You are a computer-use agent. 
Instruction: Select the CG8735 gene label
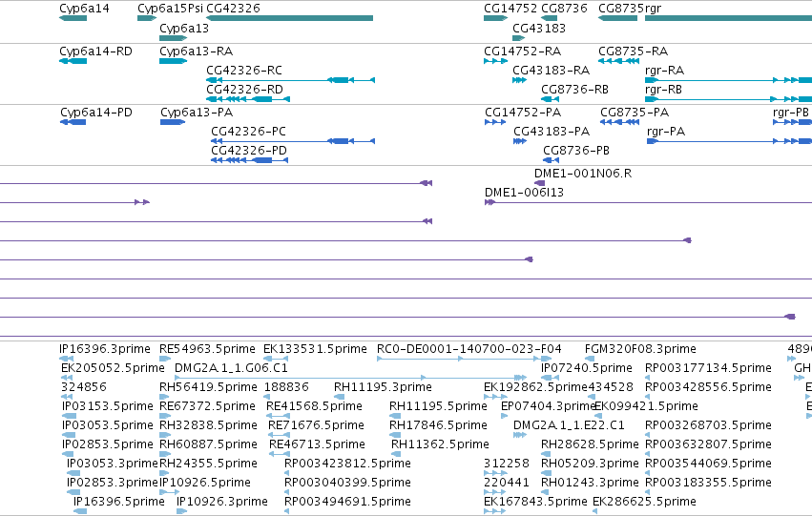[x=621, y=9]
